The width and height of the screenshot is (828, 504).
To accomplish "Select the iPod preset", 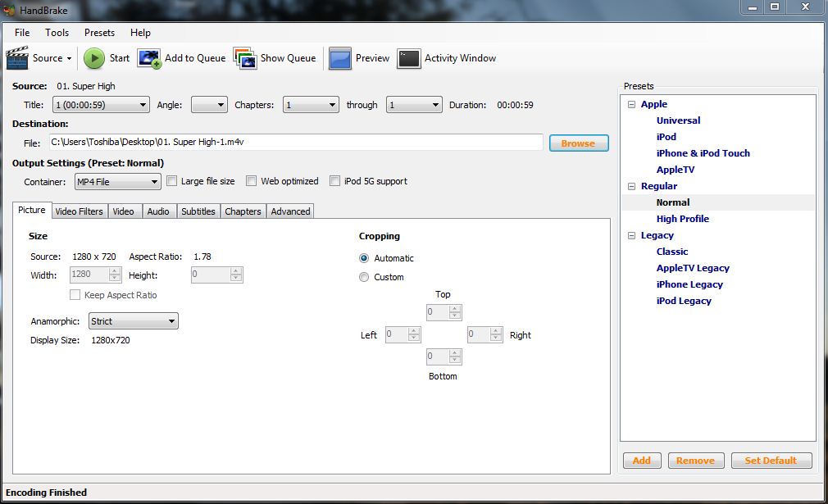I will pyautogui.click(x=666, y=137).
